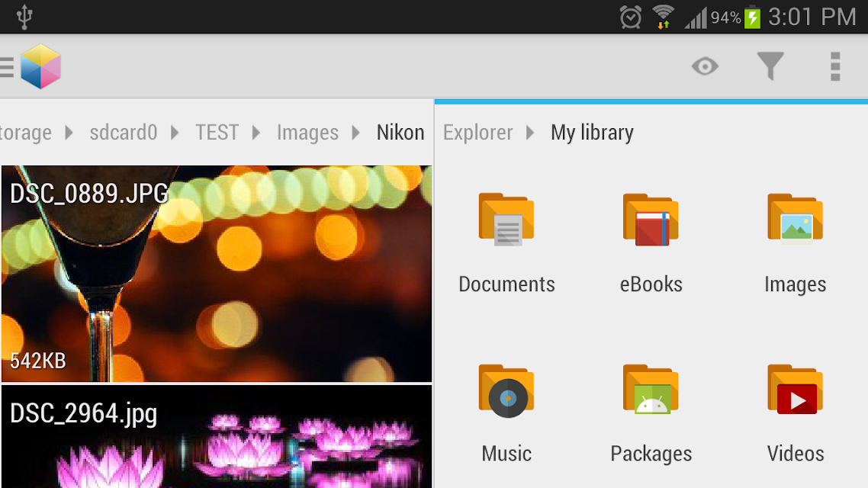Open the Packages folder

[651, 413]
